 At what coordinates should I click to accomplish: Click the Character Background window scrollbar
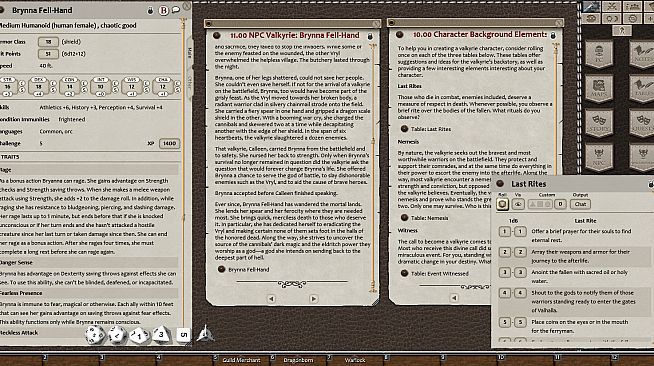[x=556, y=108]
